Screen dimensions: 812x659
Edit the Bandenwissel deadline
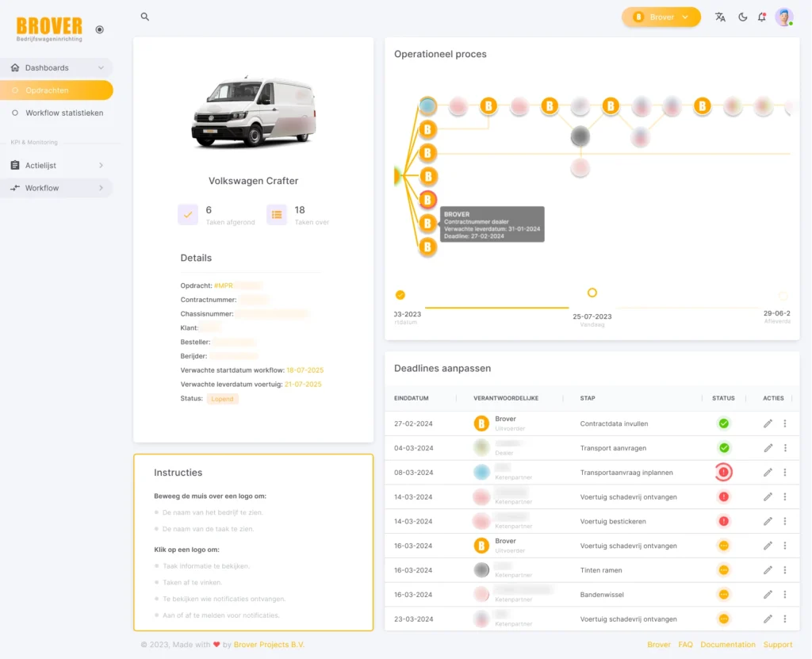click(768, 595)
